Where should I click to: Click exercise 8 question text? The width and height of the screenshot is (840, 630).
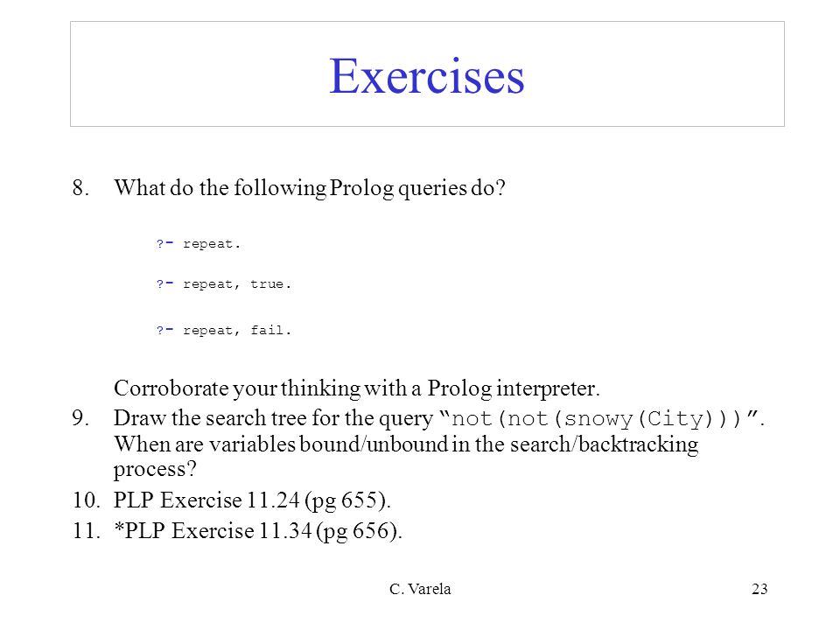(310, 188)
